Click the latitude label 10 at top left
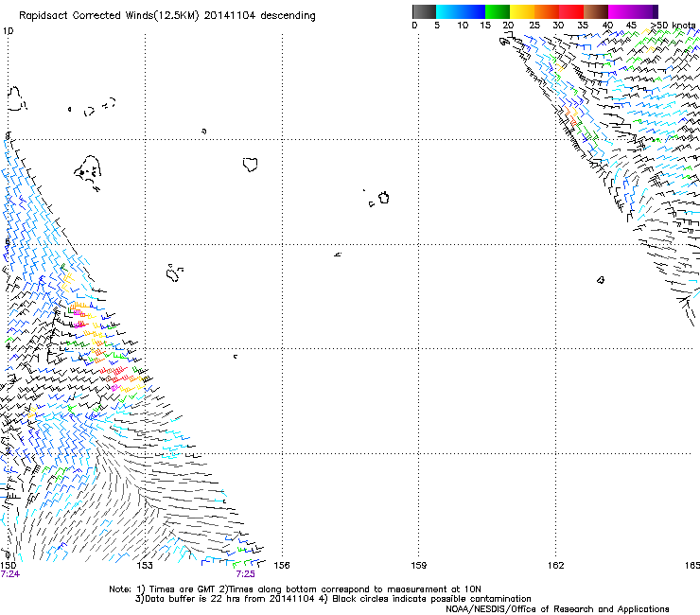 point(9,31)
